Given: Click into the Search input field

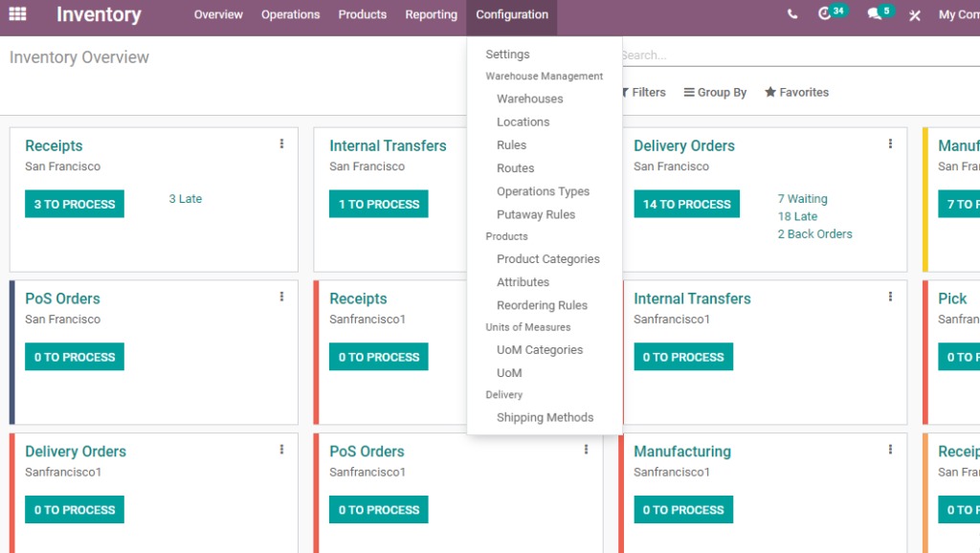Looking at the screenshot, I should point(794,55).
